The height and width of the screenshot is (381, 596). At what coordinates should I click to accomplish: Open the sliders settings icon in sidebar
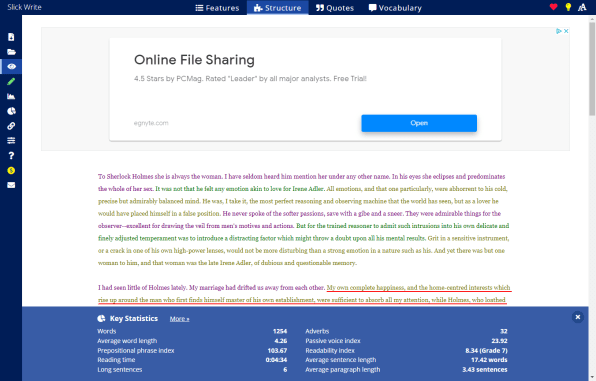pos(11,141)
